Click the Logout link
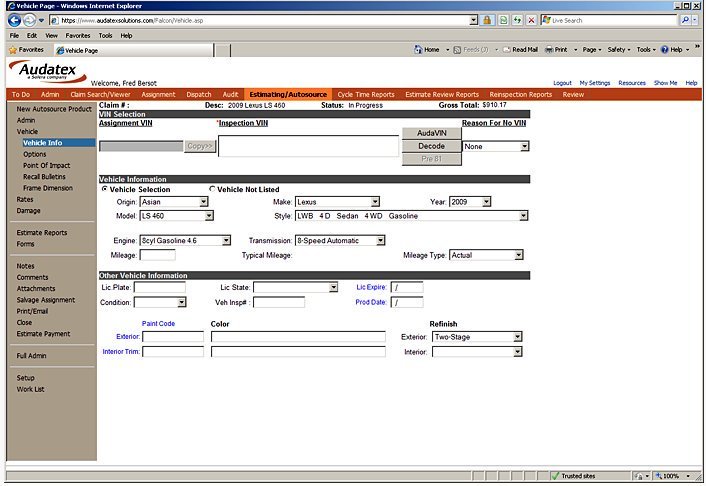 562,83
